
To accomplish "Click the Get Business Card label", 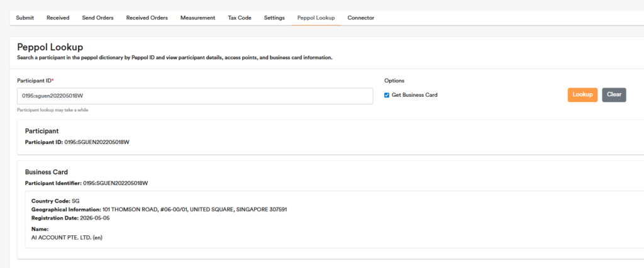I will (x=414, y=95).
